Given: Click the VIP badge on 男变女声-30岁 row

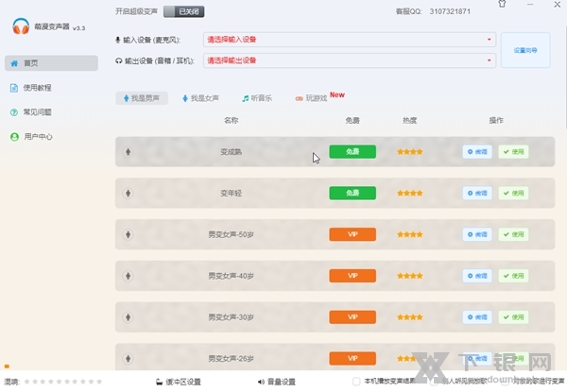Looking at the screenshot, I should (352, 317).
